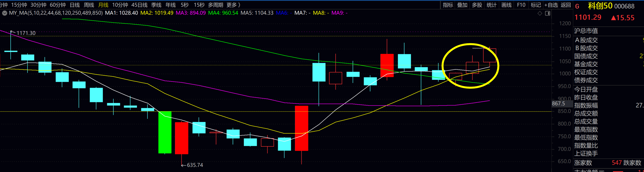This screenshot has width=644, height=172.
Task: Open the 指标 indicators menu
Action: 448,5
